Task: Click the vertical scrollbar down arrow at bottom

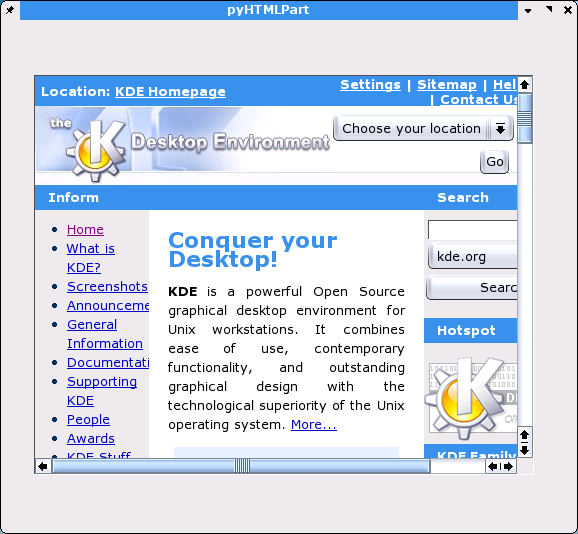Action: tap(525, 450)
